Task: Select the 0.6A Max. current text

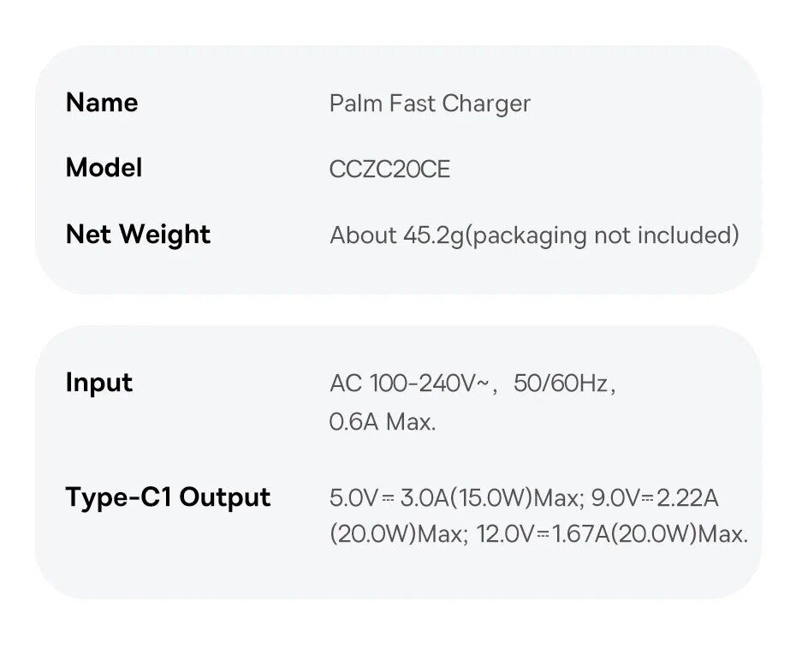Action: (x=383, y=422)
